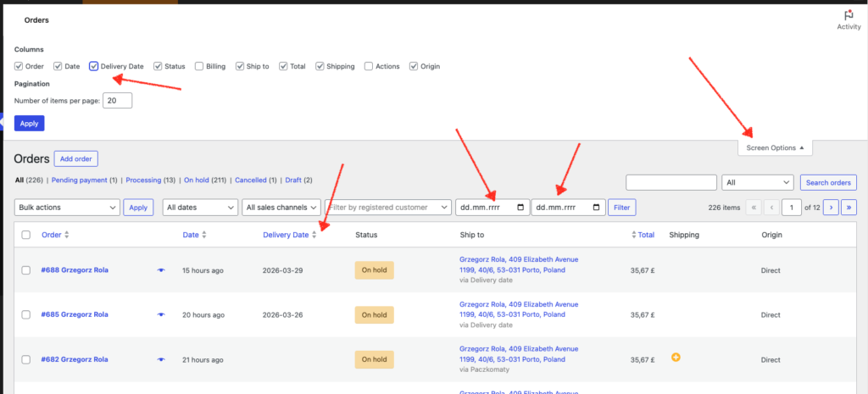This screenshot has width=868, height=394.
Task: Toggle the Delivery Date column checkbox
Action: point(94,66)
